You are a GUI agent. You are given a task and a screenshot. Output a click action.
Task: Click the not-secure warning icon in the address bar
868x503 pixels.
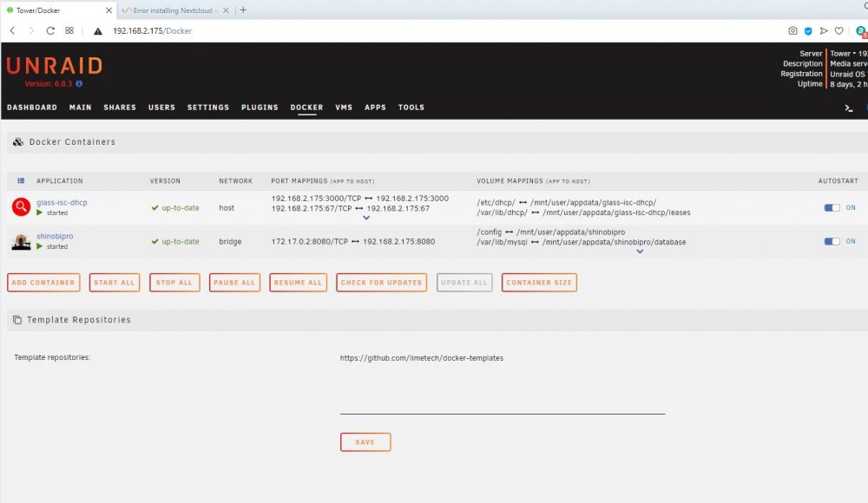tap(98, 31)
